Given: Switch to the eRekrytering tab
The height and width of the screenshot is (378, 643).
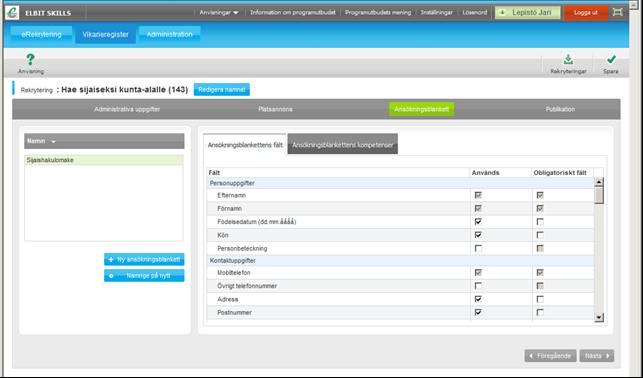Looking at the screenshot, I should [x=41, y=34].
